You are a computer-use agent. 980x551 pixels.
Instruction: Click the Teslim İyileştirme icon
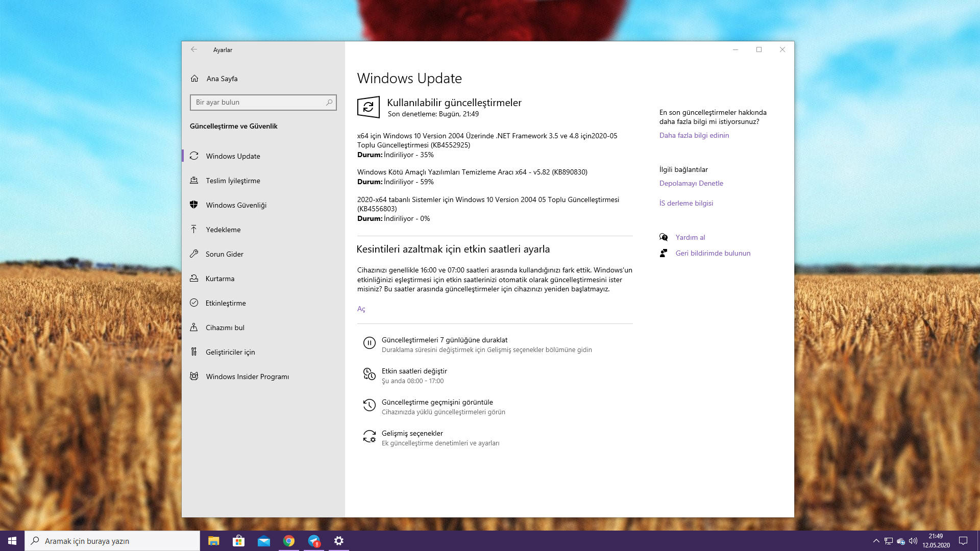pyautogui.click(x=194, y=180)
